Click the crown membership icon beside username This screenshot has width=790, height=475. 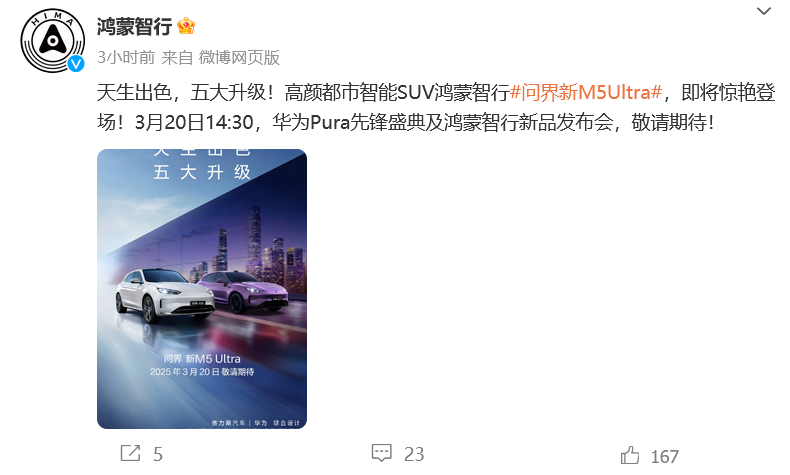tap(186, 26)
